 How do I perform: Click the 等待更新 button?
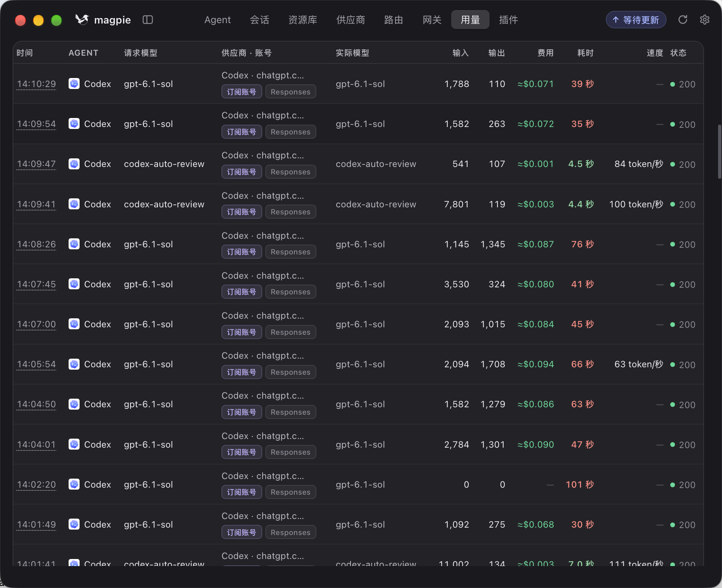tap(636, 20)
